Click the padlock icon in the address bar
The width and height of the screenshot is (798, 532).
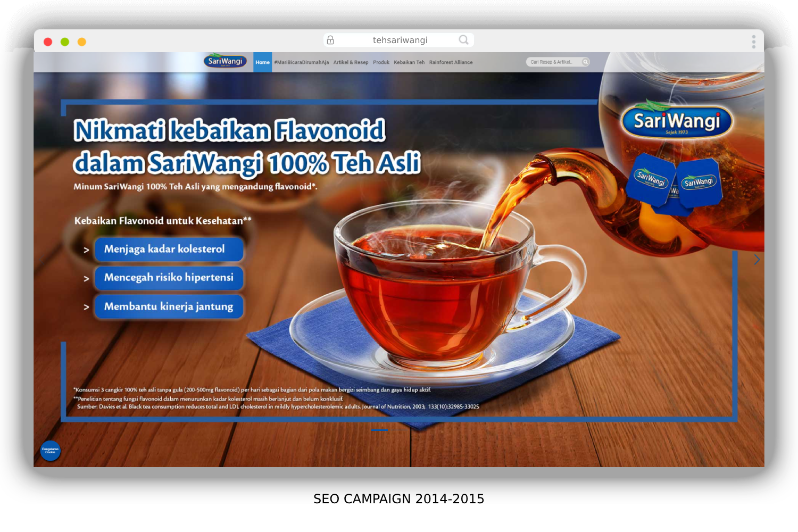[330, 40]
